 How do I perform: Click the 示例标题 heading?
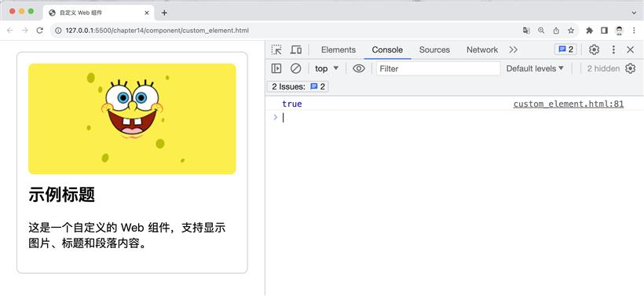61,195
